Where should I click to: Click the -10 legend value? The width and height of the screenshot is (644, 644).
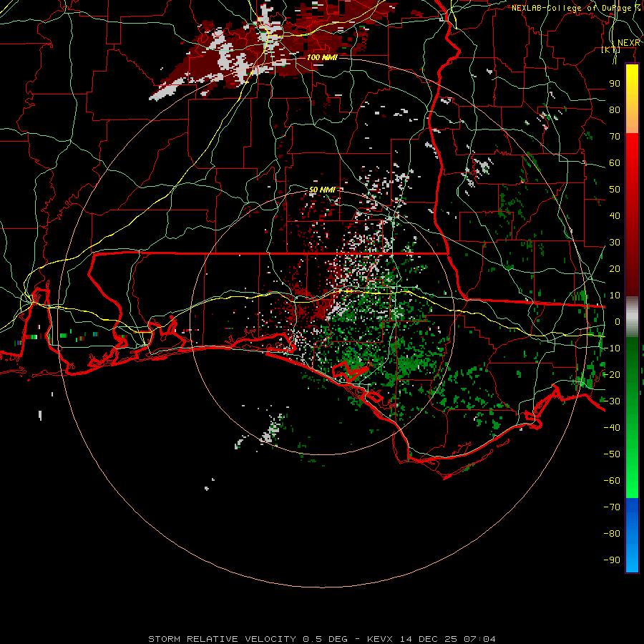[612, 348]
